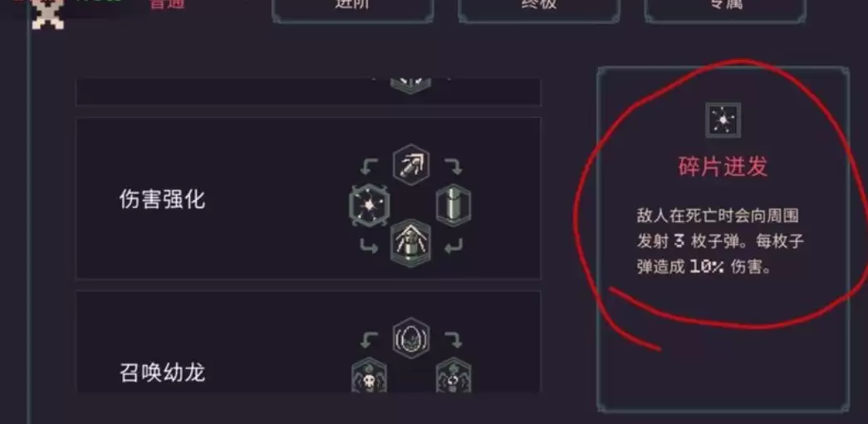
Task: Select the skull hexagon skill in 召唤幼龙
Action: pos(370,376)
